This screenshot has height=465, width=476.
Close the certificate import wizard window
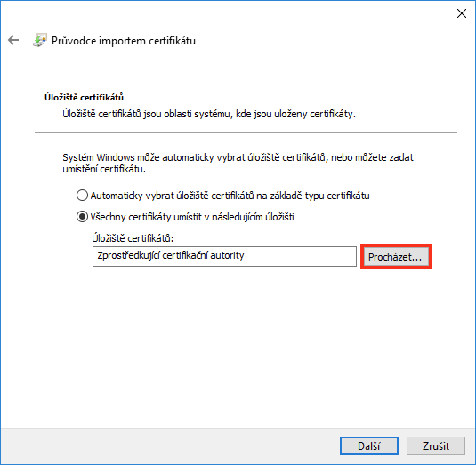point(462,13)
